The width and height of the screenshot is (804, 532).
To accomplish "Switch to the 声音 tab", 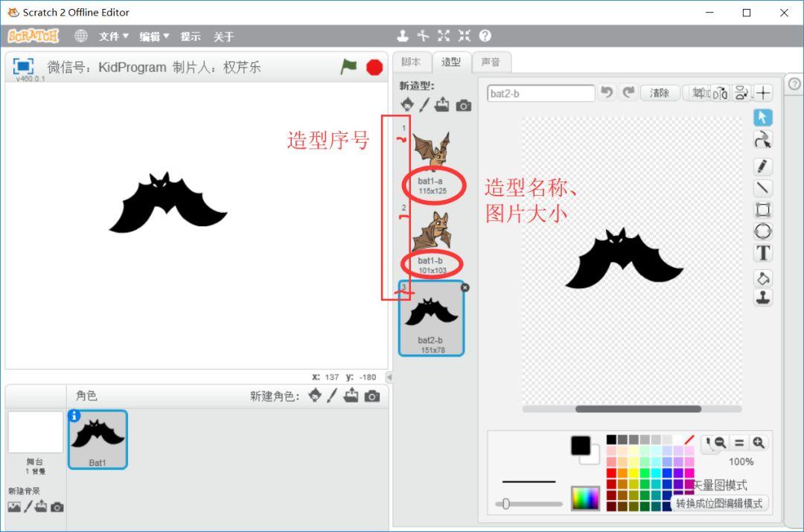I will pos(491,62).
